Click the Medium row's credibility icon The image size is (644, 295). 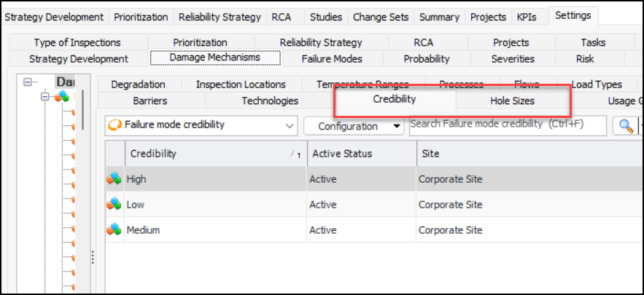point(114,230)
